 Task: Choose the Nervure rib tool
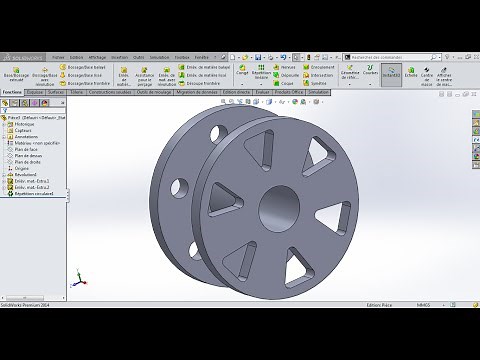coord(284,67)
